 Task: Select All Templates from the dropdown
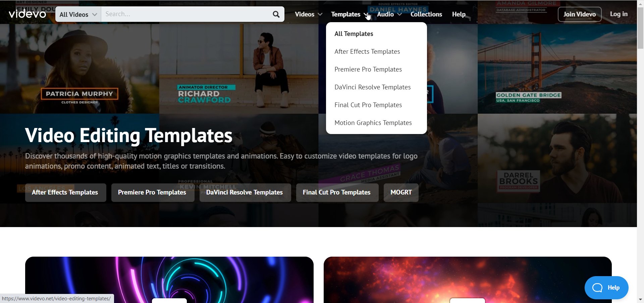pos(354,34)
